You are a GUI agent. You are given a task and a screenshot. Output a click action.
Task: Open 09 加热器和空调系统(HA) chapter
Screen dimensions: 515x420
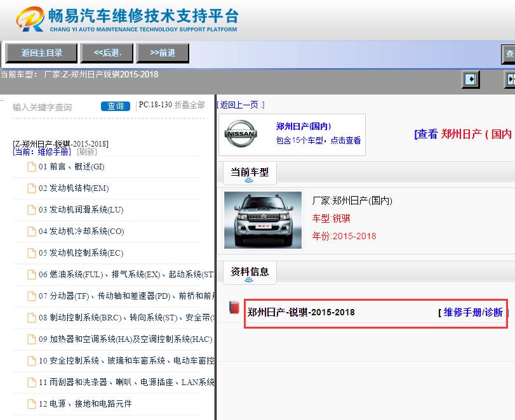(126, 339)
